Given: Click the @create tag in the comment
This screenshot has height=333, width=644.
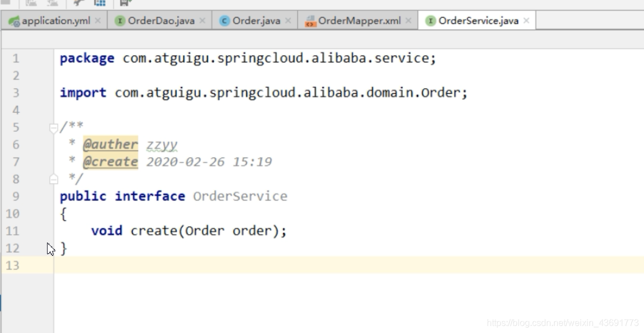Looking at the screenshot, I should coord(110,161).
